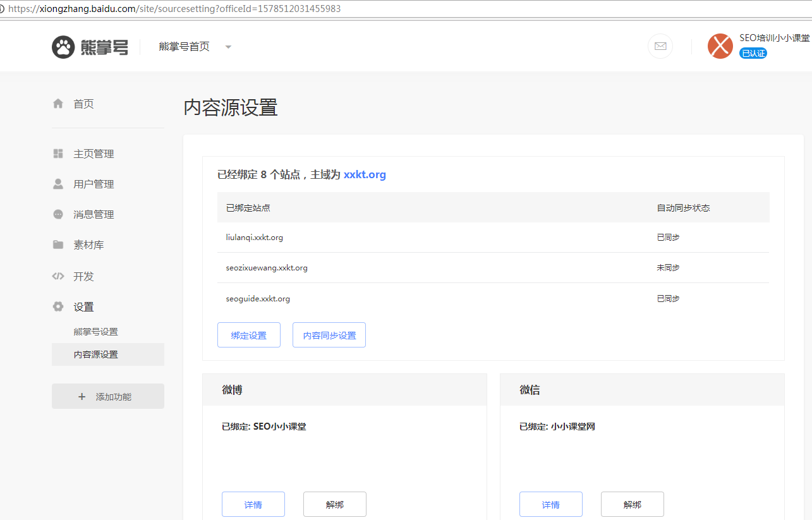Screen dimensions: 812x520
Task: Click the plus icon in 添加功能
Action: 82,397
